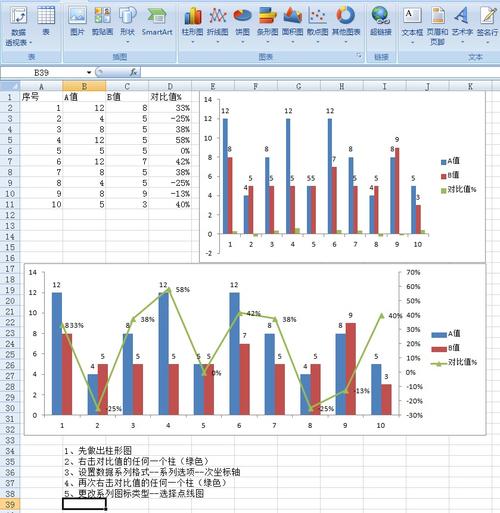The width and height of the screenshot is (500, 513).
Task: Select column D header
Action: click(170, 86)
